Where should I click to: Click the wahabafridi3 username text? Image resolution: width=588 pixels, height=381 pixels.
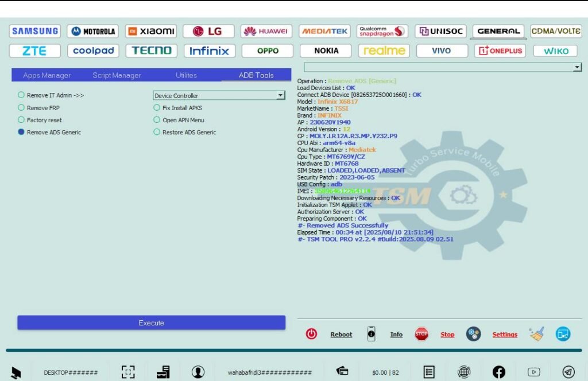point(270,372)
